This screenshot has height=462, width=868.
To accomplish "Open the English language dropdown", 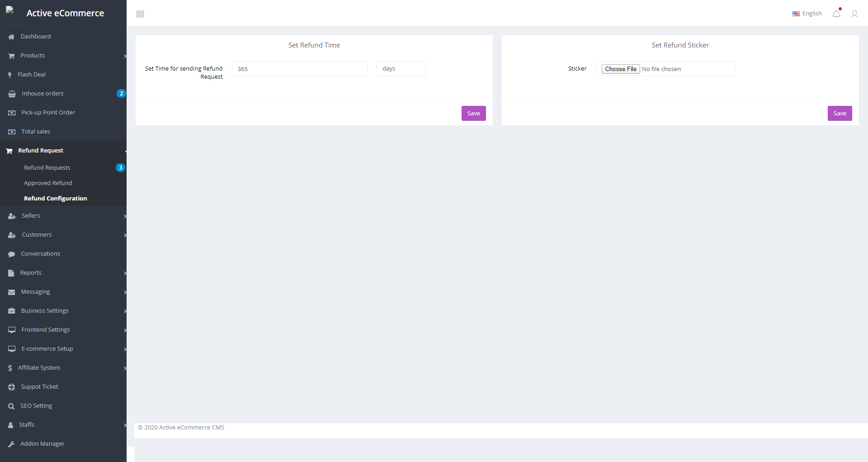I will pyautogui.click(x=807, y=14).
